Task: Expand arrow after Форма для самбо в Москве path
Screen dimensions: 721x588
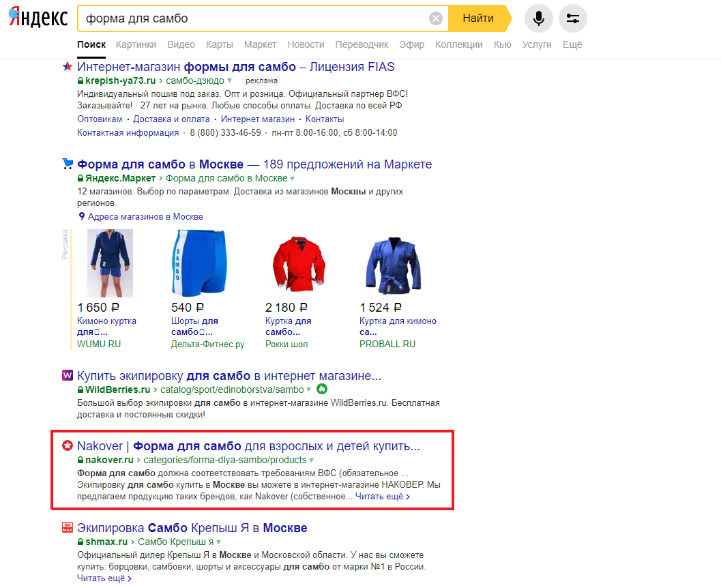Action: tap(292, 178)
